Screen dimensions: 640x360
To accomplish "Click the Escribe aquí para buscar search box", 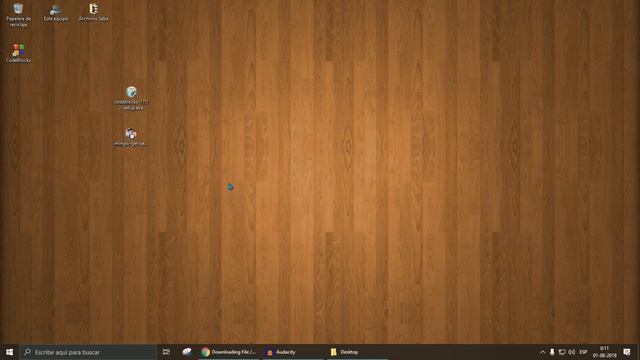I will pos(88,352).
